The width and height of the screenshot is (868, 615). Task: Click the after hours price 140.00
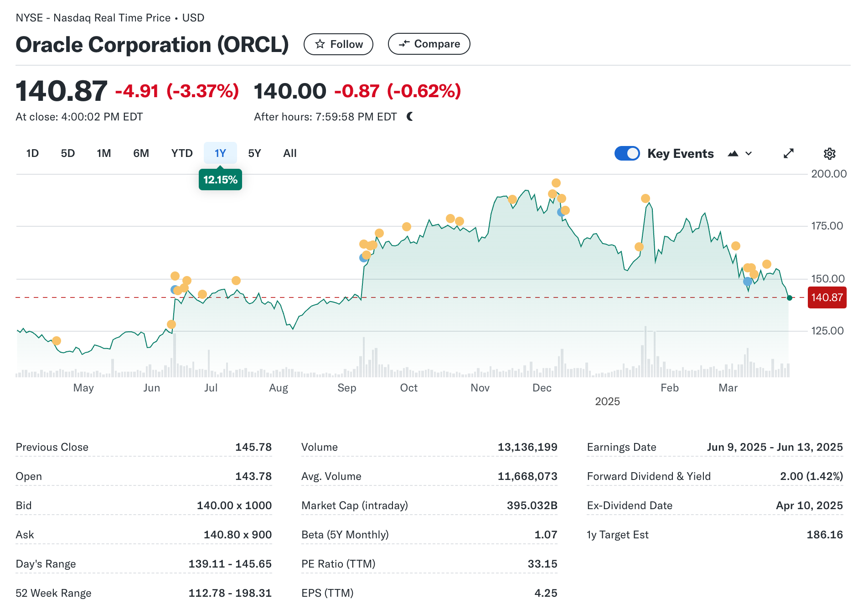tap(290, 91)
